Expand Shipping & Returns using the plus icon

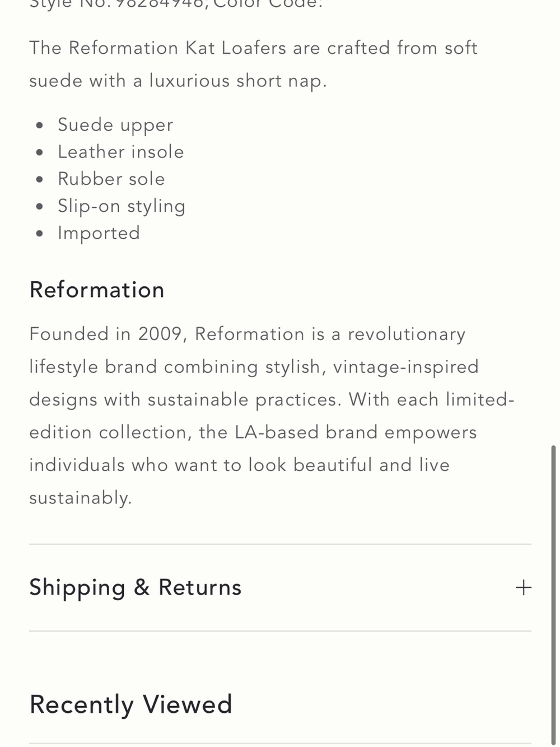(x=523, y=587)
